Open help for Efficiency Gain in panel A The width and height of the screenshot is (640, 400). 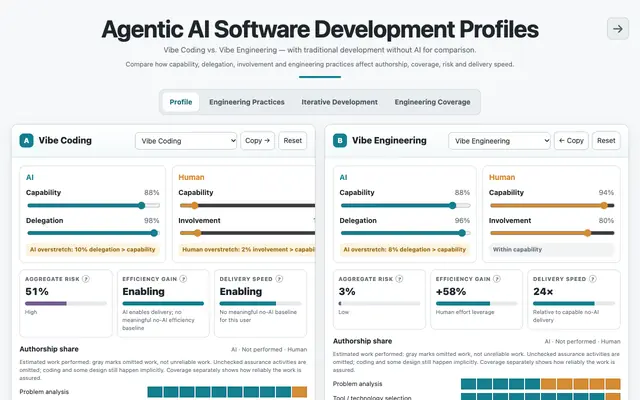click(x=183, y=279)
